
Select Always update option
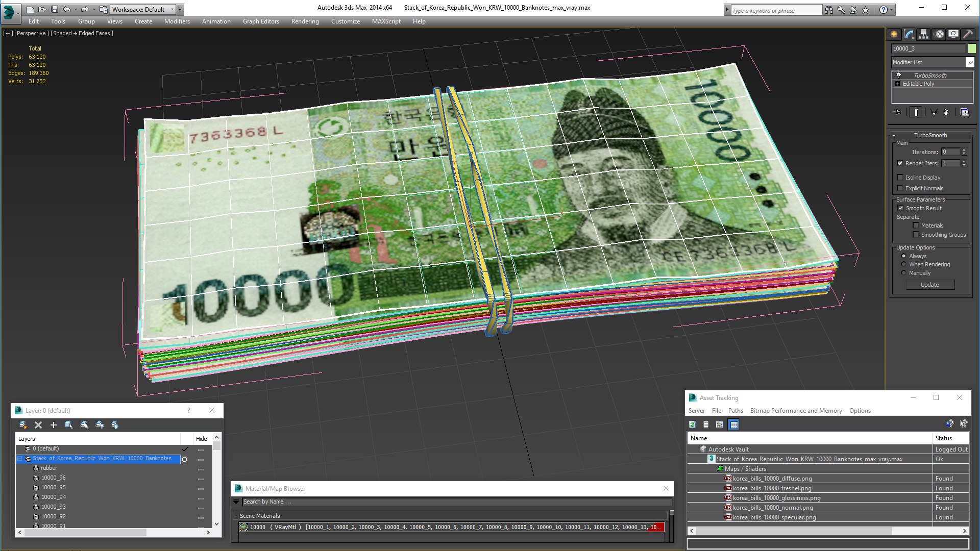(903, 256)
